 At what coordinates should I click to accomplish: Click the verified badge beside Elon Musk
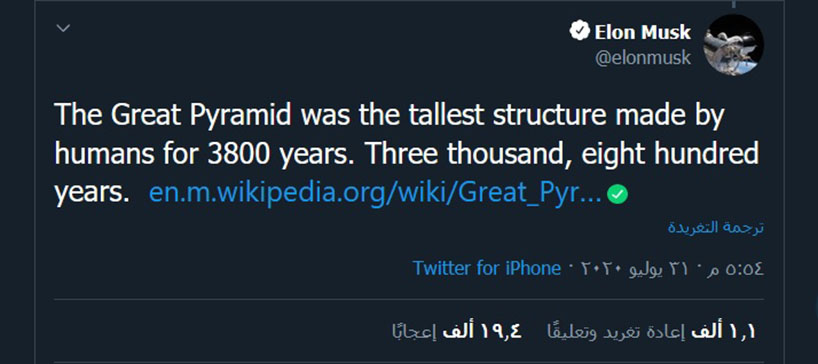click(580, 31)
